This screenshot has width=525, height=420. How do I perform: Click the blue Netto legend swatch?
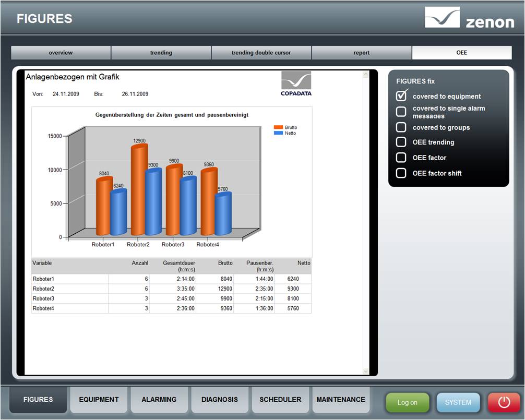coord(278,133)
